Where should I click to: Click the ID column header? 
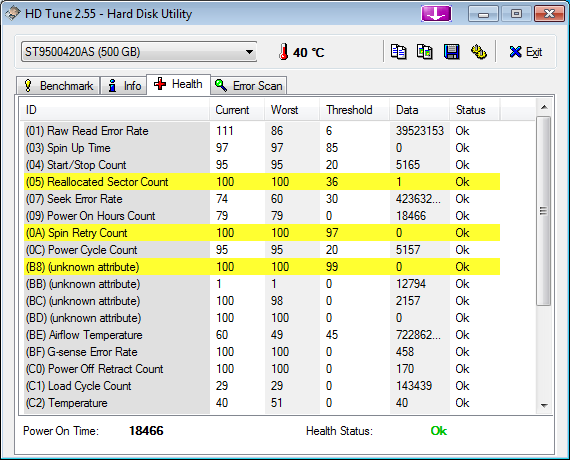click(x=114, y=110)
